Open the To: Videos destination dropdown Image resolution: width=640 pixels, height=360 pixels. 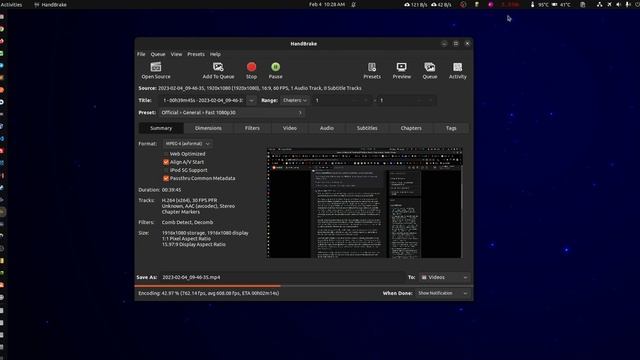444,277
